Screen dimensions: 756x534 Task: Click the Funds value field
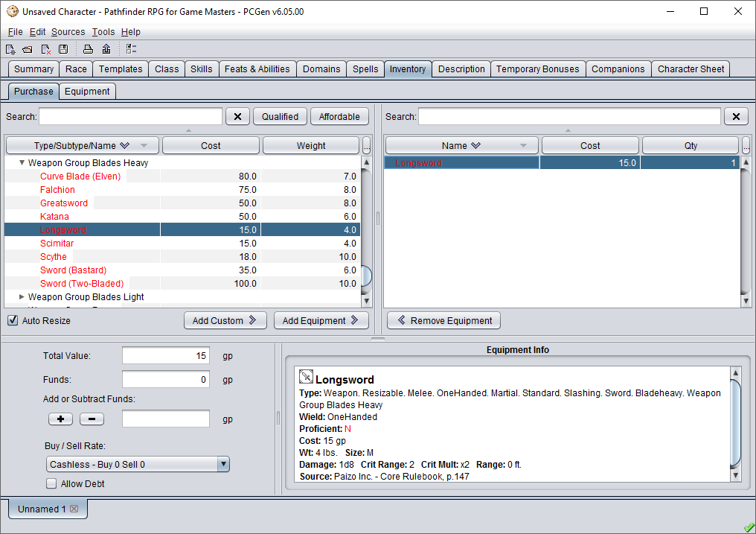click(166, 380)
